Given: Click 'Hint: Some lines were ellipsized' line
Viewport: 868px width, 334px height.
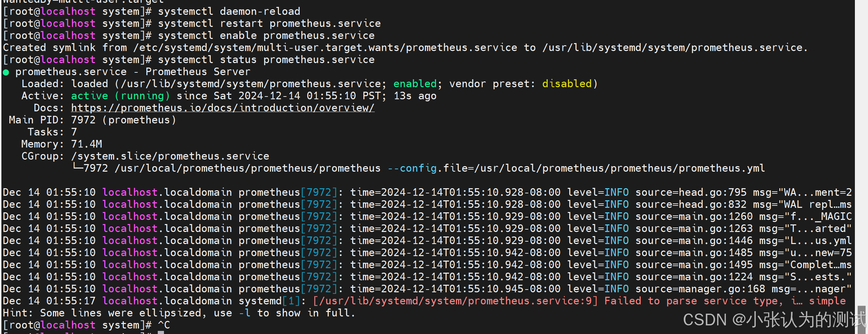Looking at the screenshot, I should click(179, 313).
